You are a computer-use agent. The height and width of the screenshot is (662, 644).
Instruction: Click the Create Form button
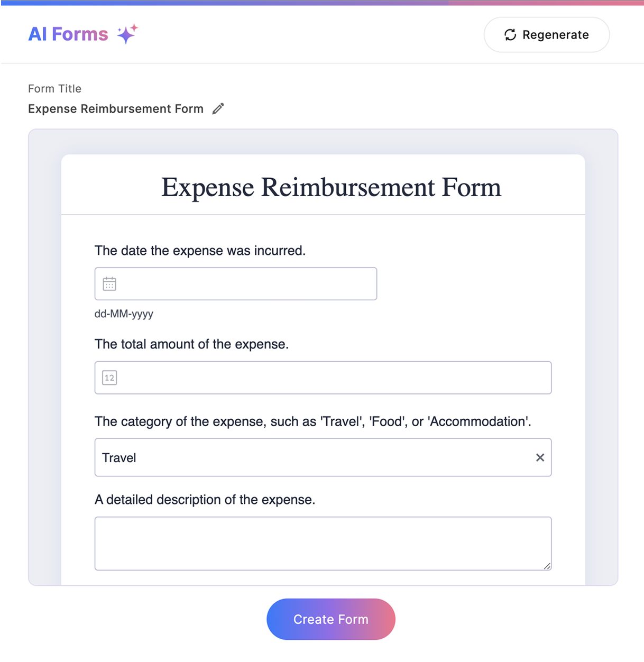coord(331,619)
